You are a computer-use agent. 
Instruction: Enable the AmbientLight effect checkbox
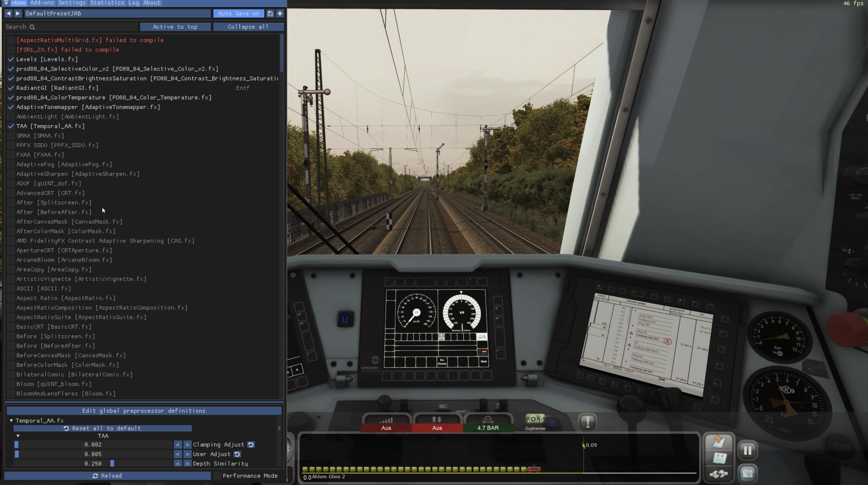(11, 117)
